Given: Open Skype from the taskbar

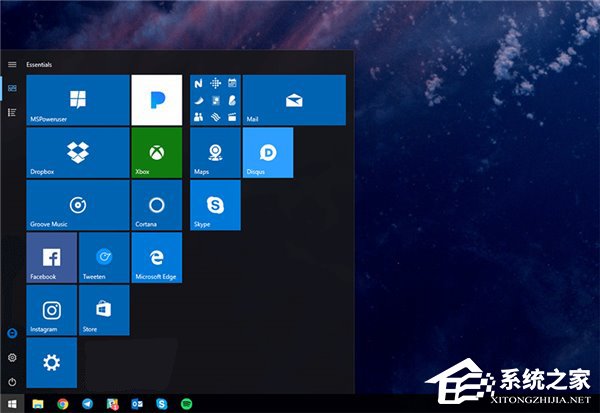Looking at the screenshot, I should pyautogui.click(x=162, y=404).
